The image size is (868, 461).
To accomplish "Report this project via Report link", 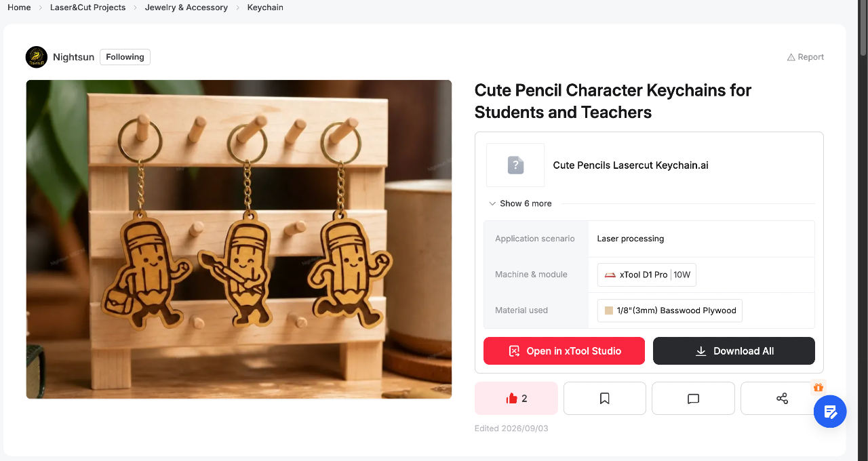I will pos(806,57).
